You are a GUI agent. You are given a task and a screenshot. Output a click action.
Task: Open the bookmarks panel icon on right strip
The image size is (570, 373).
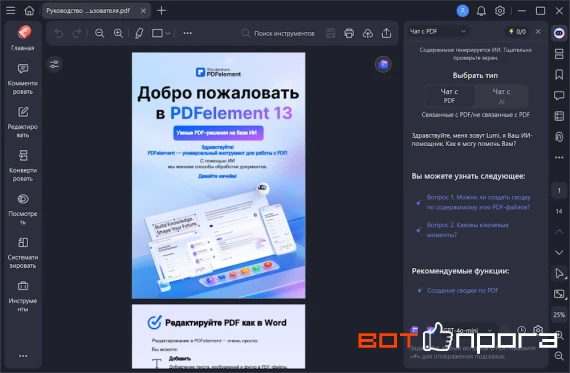pyautogui.click(x=559, y=75)
